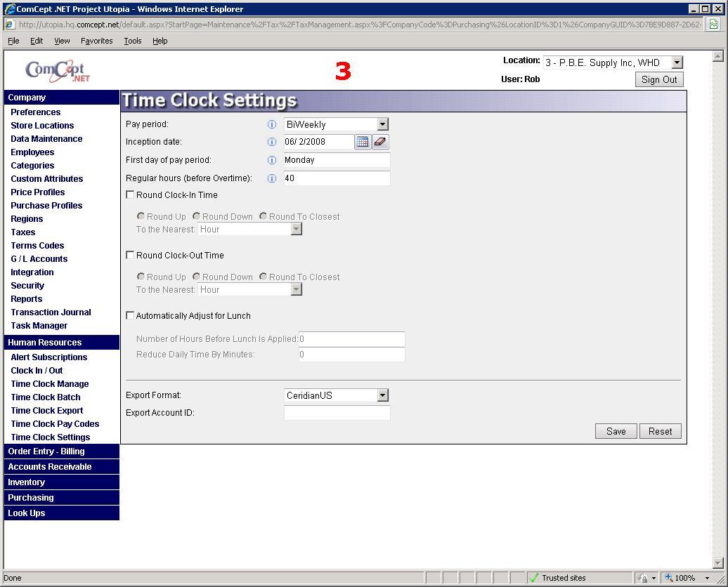Click the First day of pay period info icon

pos(272,160)
